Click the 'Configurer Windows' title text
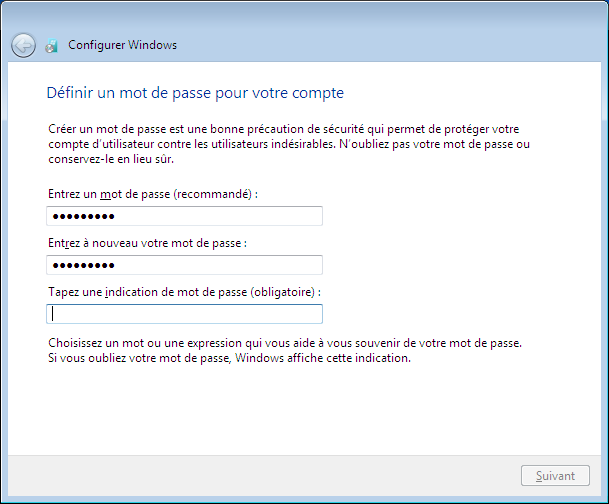Screen dimensions: 609x504 coord(122,45)
